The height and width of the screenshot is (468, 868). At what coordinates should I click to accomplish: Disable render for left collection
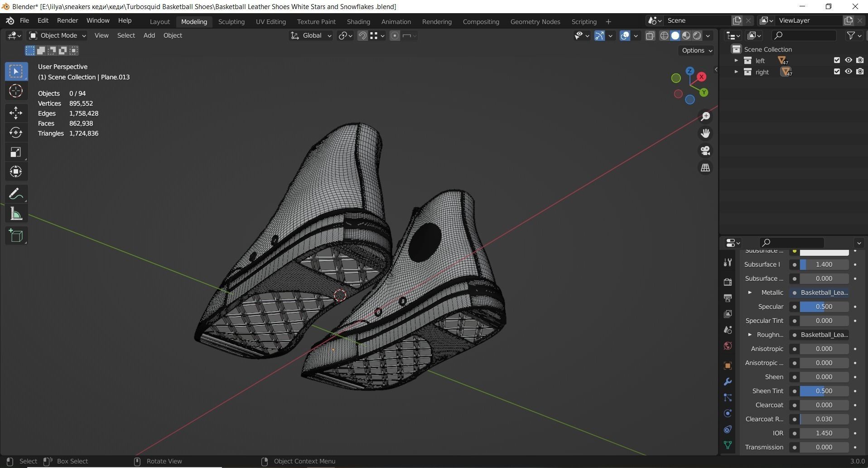(x=860, y=60)
